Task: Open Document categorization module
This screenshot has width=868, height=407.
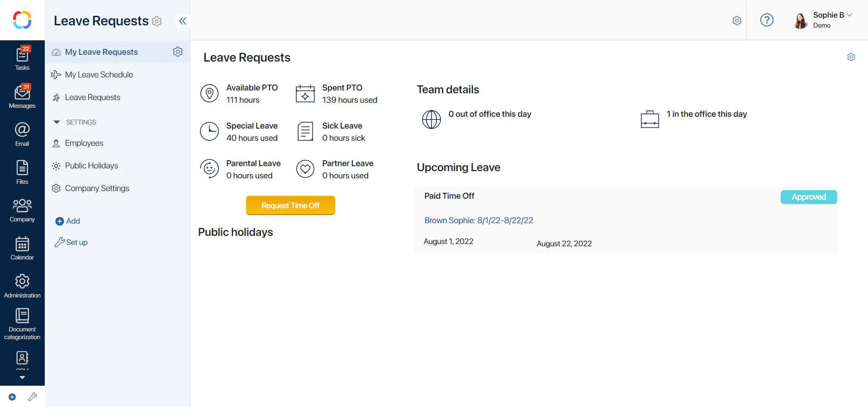Action: [x=22, y=323]
